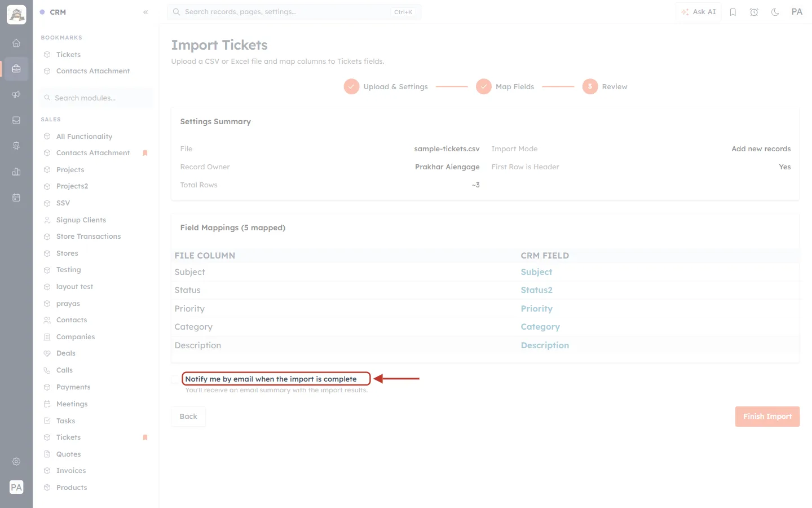Go to Map Fields step
The width and height of the screenshot is (812, 508).
[505, 86]
